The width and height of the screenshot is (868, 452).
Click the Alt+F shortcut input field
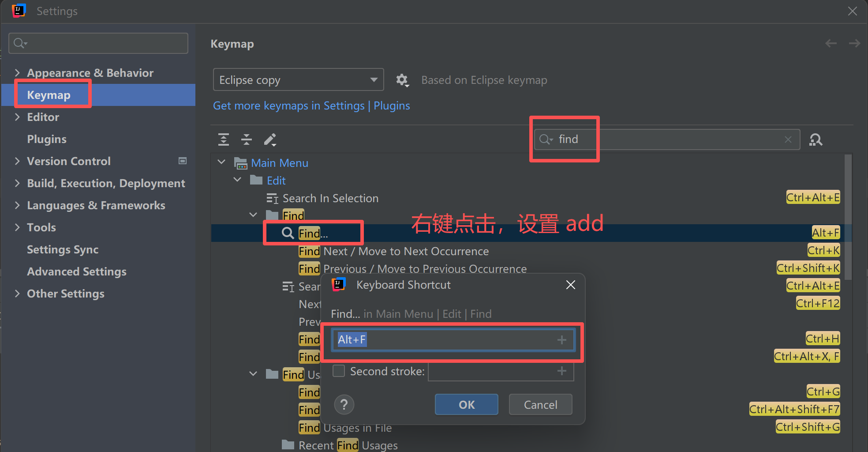(x=453, y=339)
